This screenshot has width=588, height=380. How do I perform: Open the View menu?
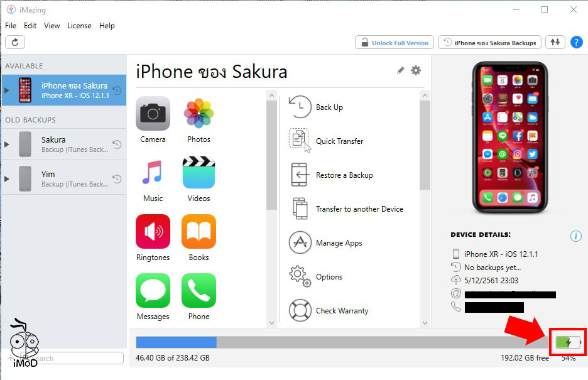[x=52, y=26]
